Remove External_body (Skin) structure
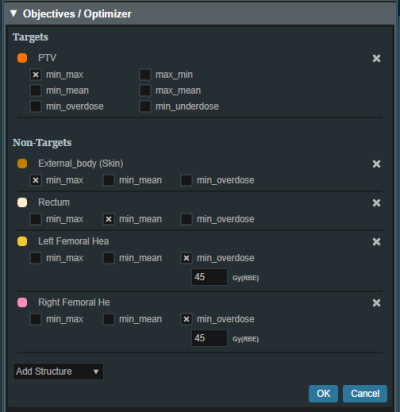This screenshot has height=412, width=400. click(x=376, y=164)
